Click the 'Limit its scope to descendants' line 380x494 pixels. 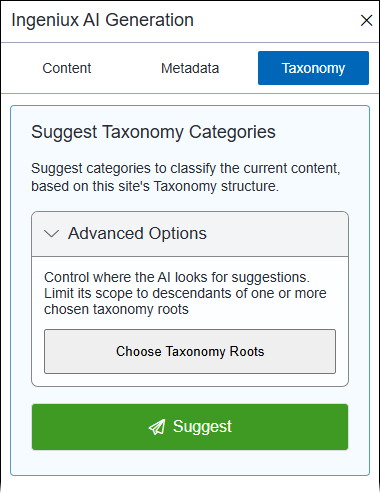coord(185,293)
